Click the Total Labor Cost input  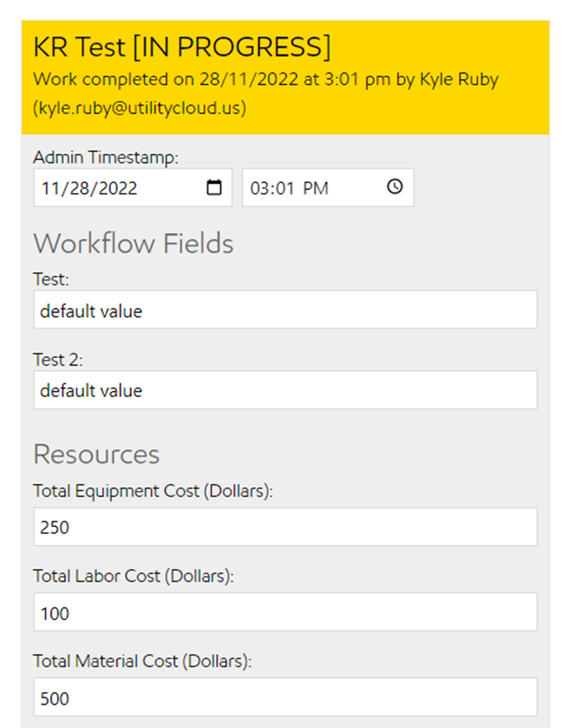pos(285,613)
